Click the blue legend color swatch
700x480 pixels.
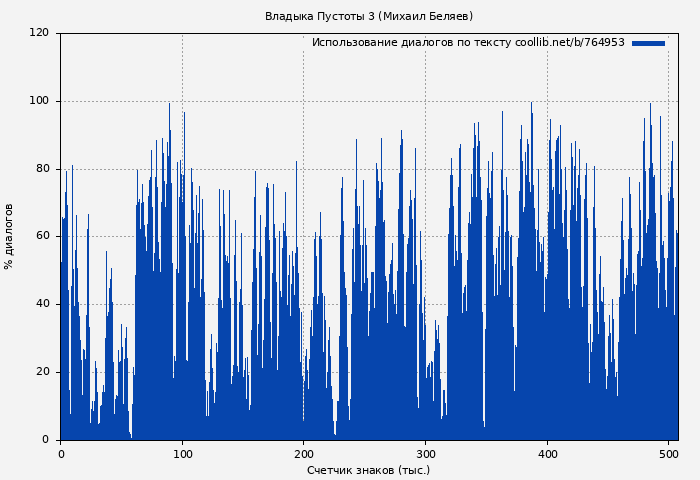tap(648, 43)
